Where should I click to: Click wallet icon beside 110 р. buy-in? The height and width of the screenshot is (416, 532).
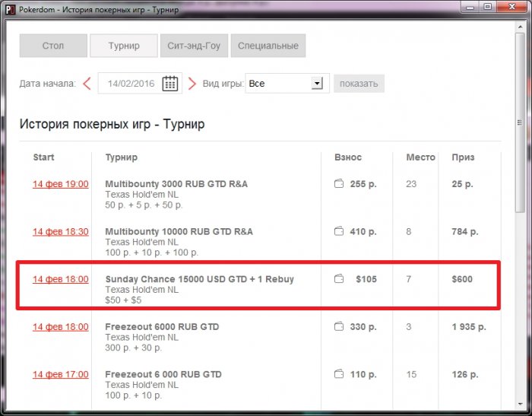(x=339, y=374)
